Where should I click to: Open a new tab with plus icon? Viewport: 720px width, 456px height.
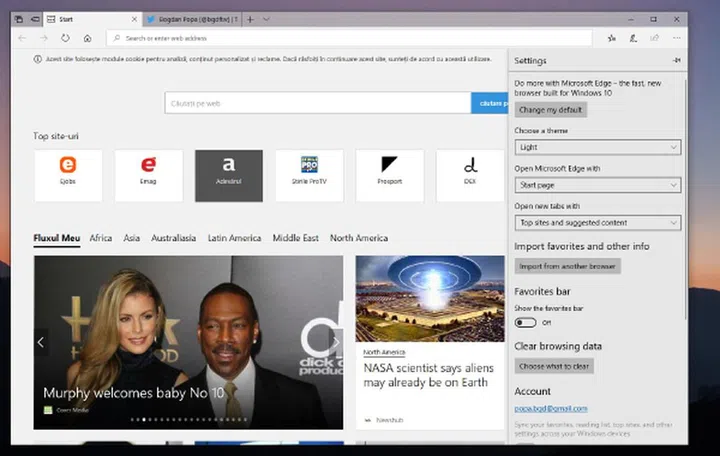[x=250, y=19]
